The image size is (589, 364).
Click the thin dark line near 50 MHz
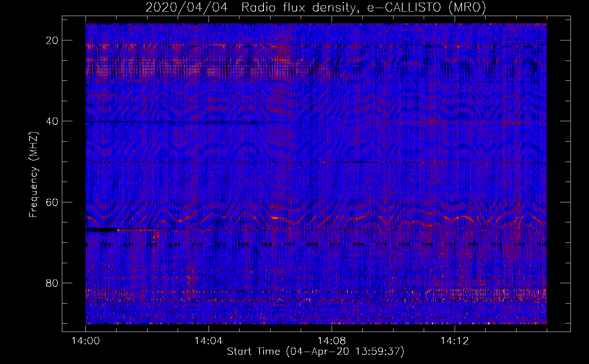(316, 162)
